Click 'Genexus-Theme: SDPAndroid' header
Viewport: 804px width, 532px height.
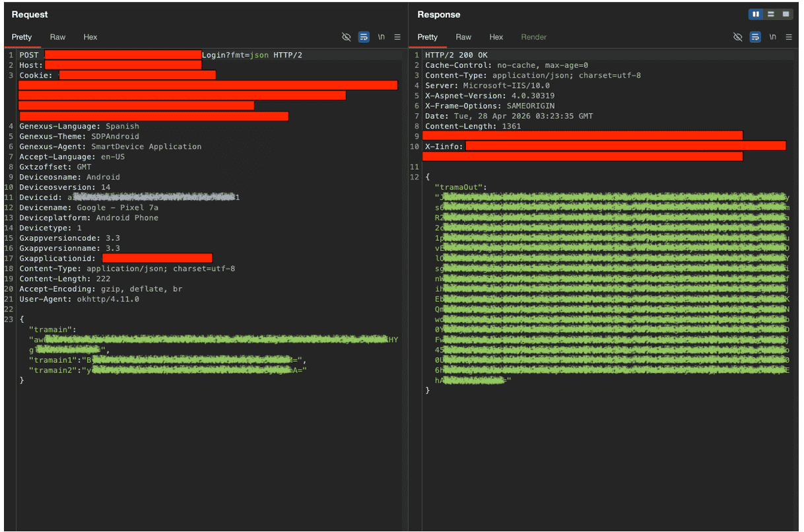(x=79, y=137)
